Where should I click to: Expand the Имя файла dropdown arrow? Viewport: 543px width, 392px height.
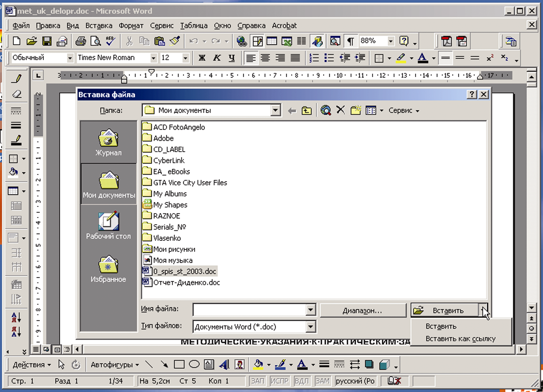[310, 310]
